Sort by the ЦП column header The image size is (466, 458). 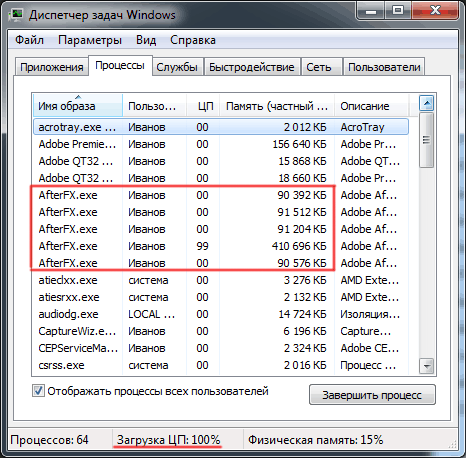(x=203, y=106)
